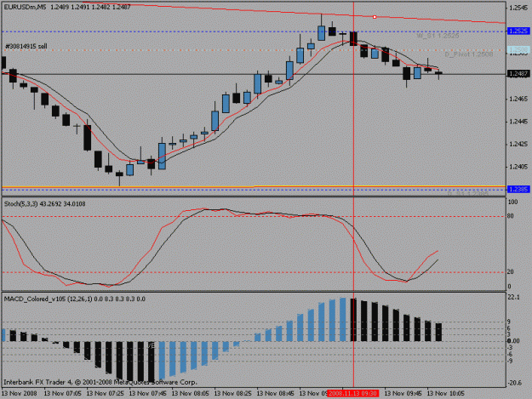The image size is (532, 399).
Task: Click the 20 level on Stochastic scale
Action: 510,272
